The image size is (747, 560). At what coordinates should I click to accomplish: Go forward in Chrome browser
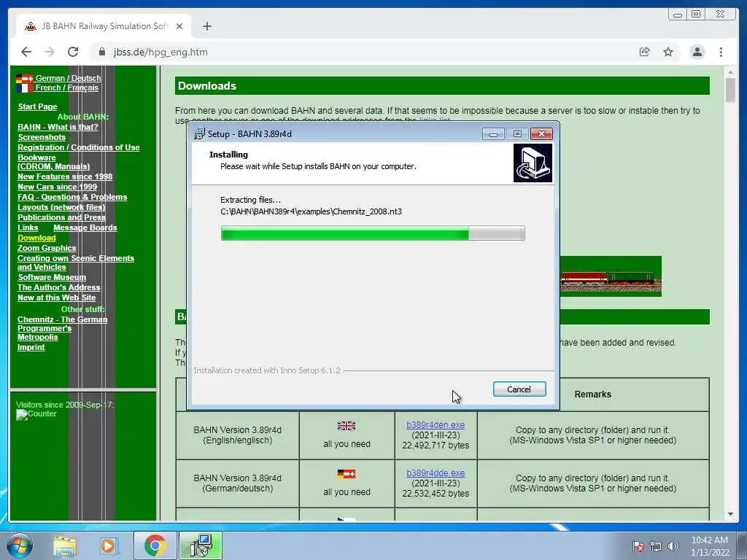[50, 52]
